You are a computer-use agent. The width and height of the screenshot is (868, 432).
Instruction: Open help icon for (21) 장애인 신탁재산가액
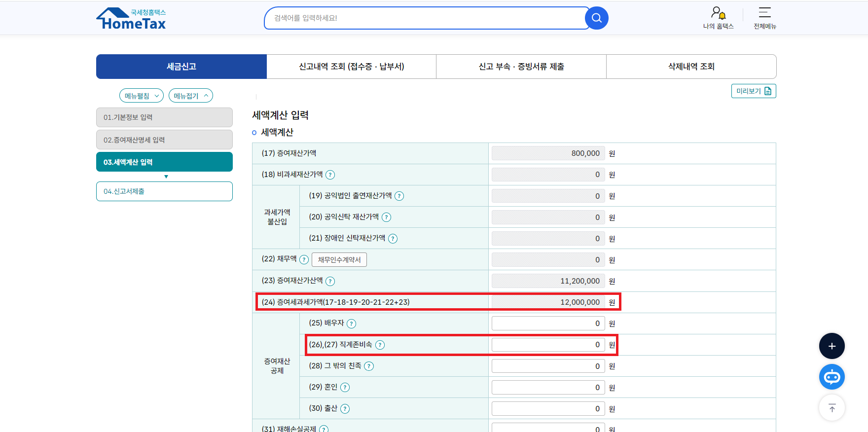point(393,239)
